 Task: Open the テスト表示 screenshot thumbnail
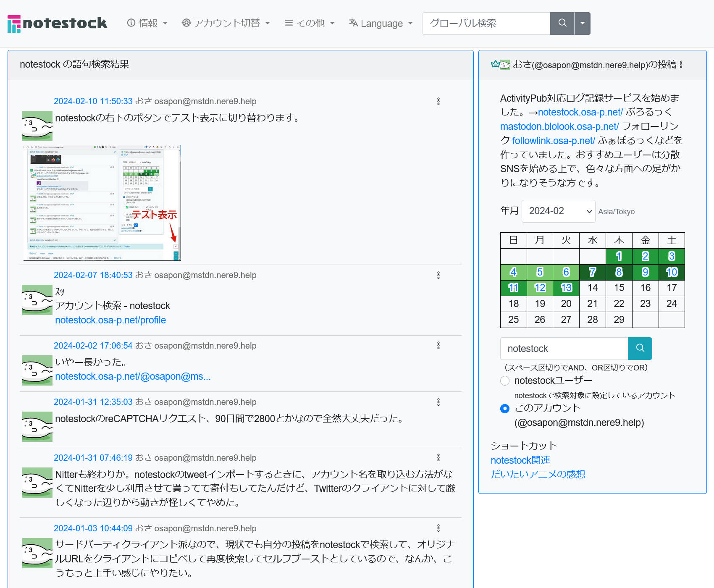(x=102, y=203)
